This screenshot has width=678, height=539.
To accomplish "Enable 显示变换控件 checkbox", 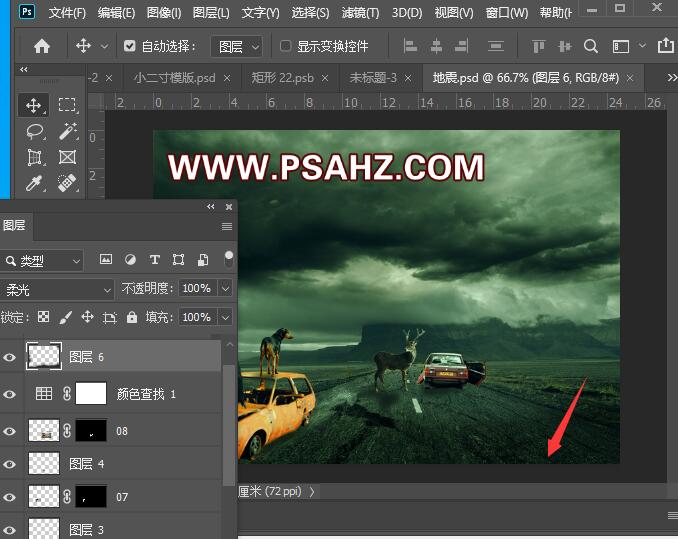I will (x=285, y=46).
